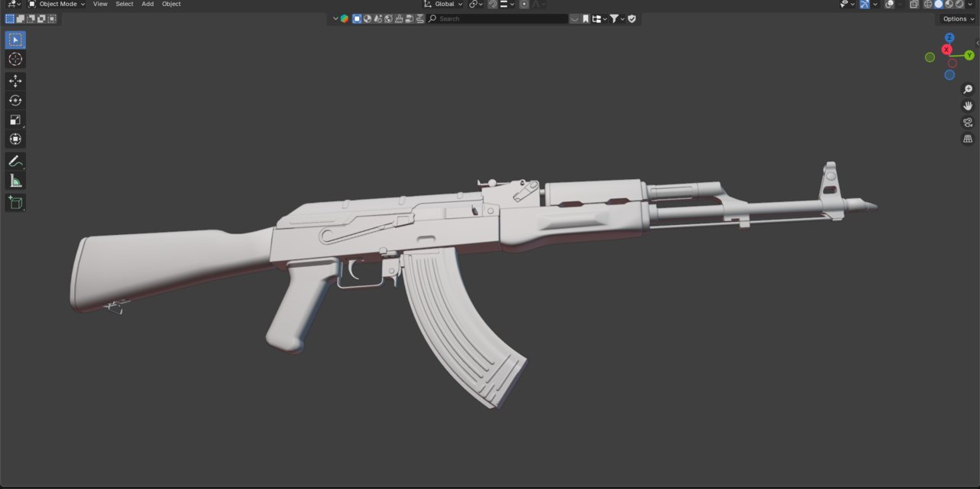Toggle X-Ray mode

(914, 4)
